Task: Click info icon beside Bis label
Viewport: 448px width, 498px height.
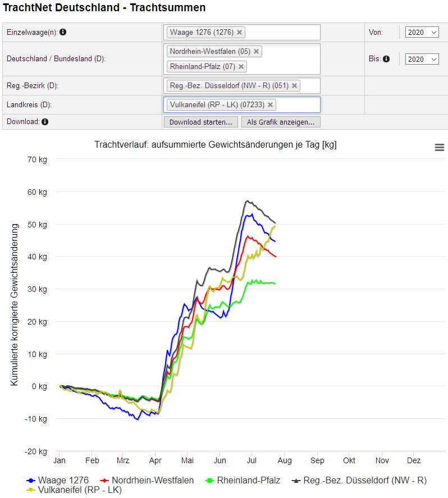Action: [386, 59]
